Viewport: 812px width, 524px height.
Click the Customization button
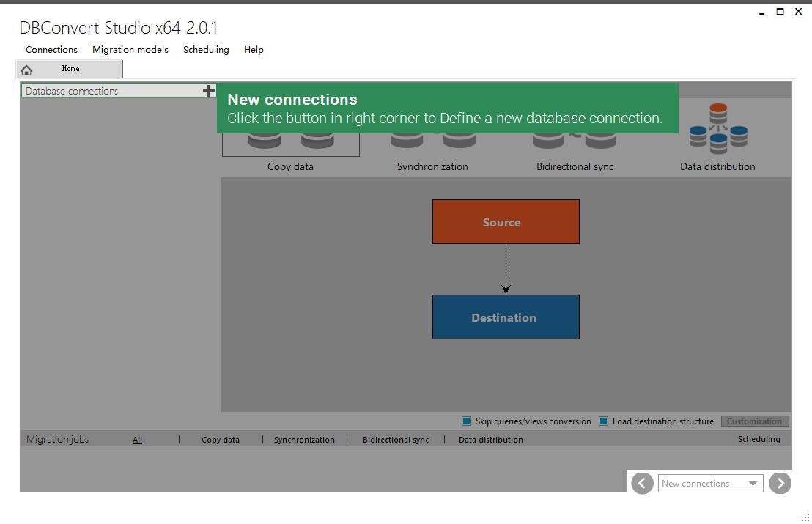[755, 421]
